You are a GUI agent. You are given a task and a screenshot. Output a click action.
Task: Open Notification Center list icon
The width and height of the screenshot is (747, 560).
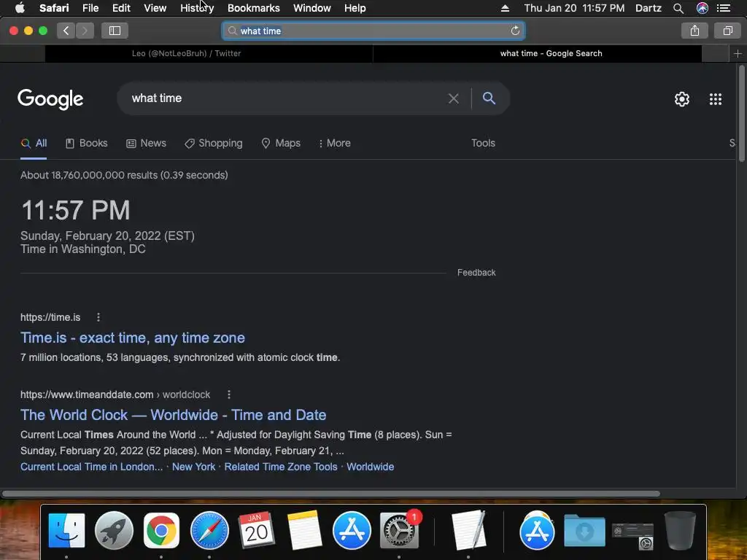723,8
